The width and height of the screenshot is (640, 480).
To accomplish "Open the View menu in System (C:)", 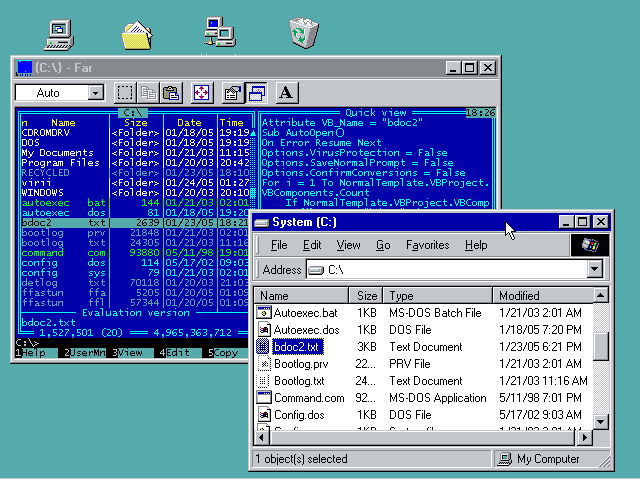I will [348, 245].
